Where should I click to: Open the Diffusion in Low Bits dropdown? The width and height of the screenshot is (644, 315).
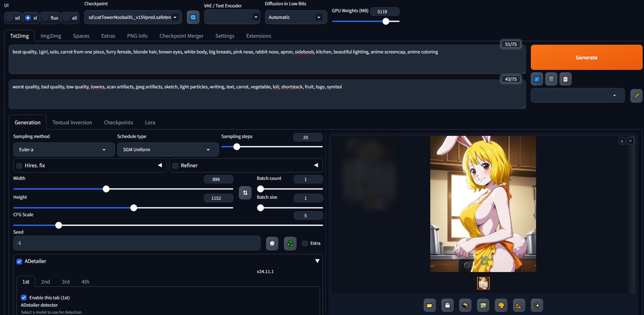point(296,17)
